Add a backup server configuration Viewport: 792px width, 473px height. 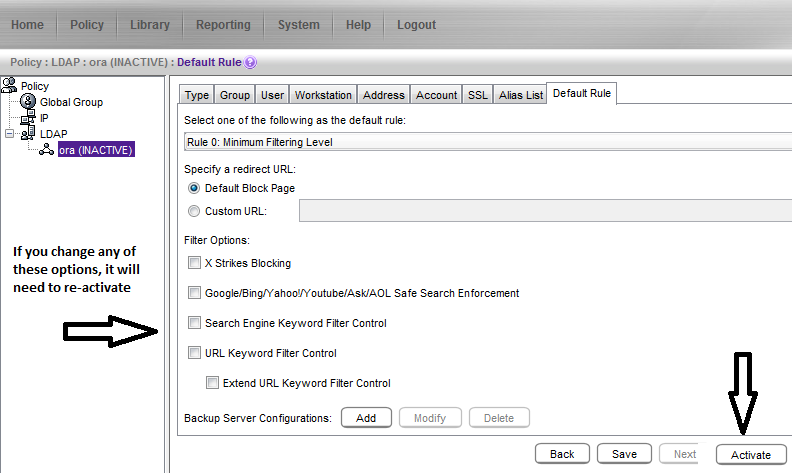[x=366, y=418]
